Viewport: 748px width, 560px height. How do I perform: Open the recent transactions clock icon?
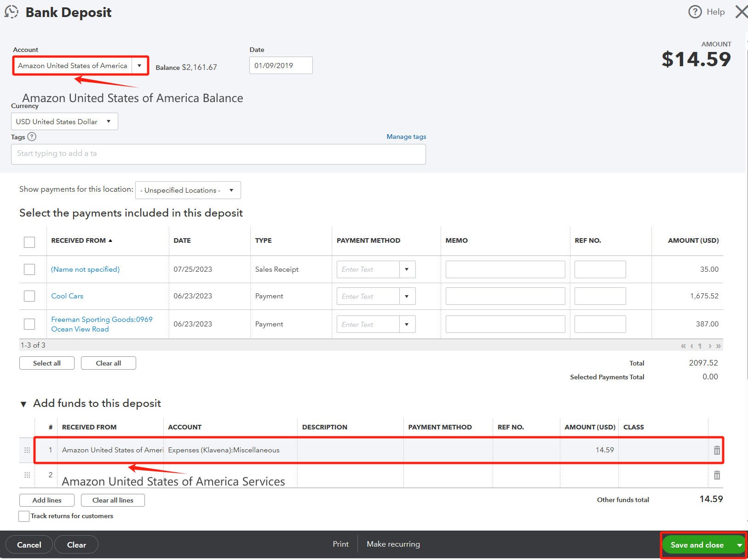tap(12, 12)
